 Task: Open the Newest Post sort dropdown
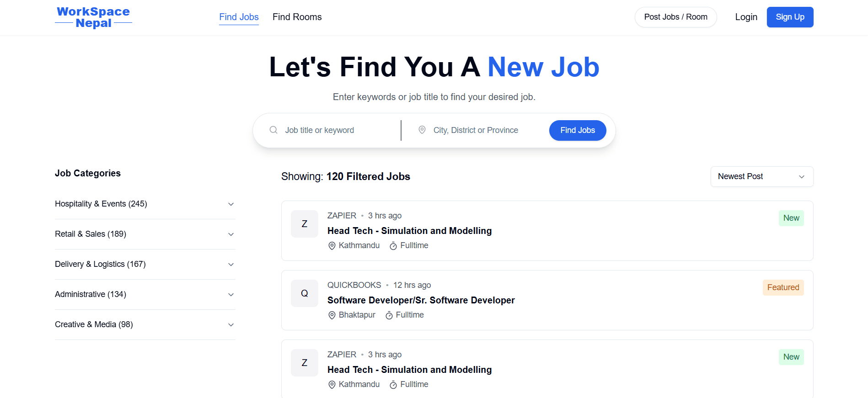tap(761, 176)
